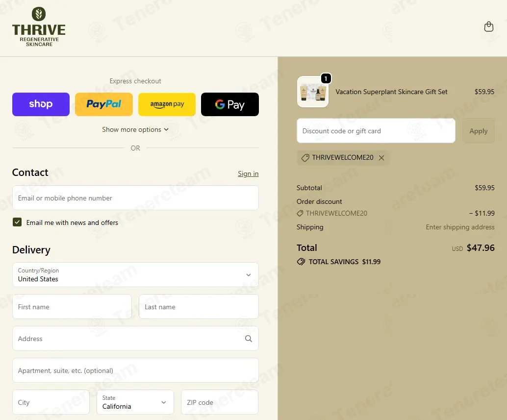Click the Contact section heading

[30, 173]
